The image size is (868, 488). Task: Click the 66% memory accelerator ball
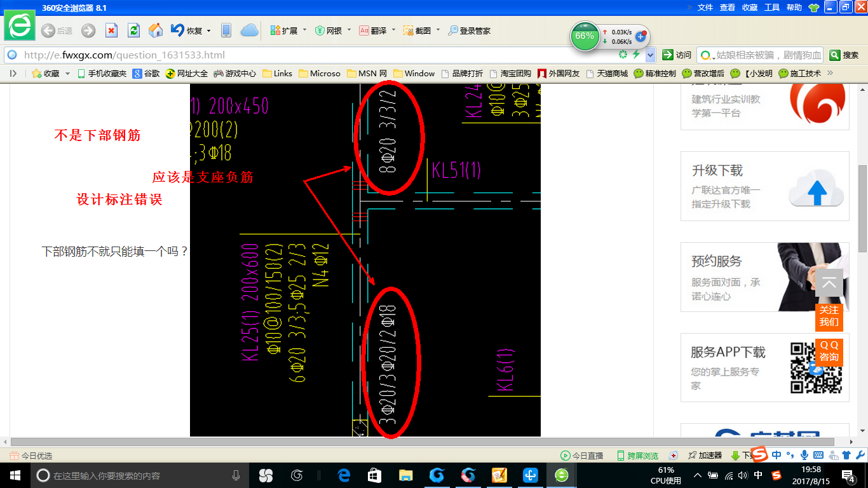click(585, 36)
